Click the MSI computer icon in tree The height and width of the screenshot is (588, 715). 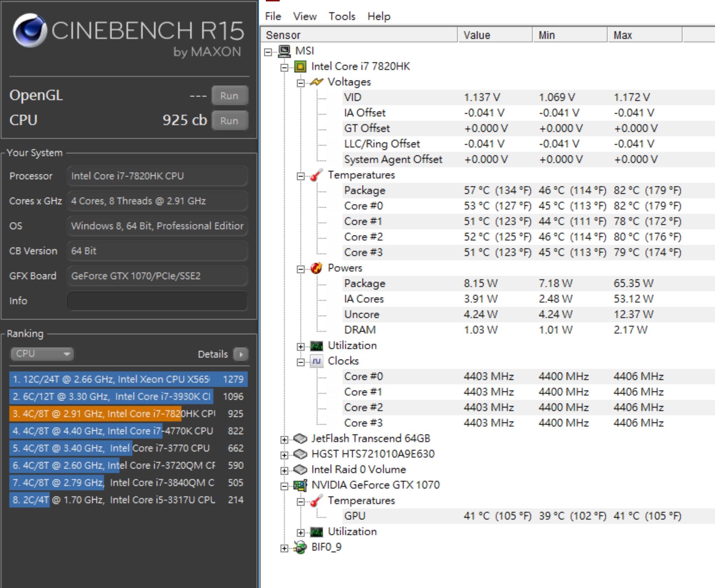tap(284, 51)
